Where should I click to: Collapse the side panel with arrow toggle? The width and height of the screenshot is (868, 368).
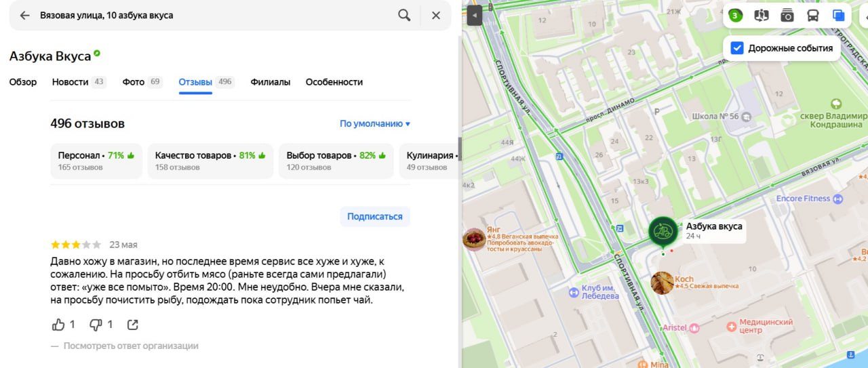point(475,15)
